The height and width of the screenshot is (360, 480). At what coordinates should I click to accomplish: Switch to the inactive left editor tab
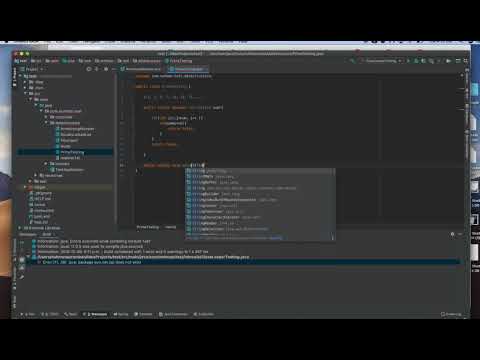coord(141,69)
